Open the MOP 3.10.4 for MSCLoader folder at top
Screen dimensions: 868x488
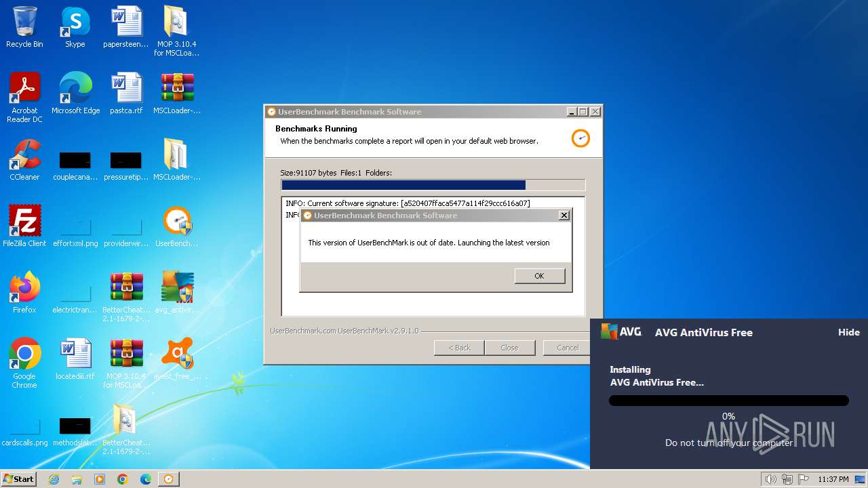(176, 30)
